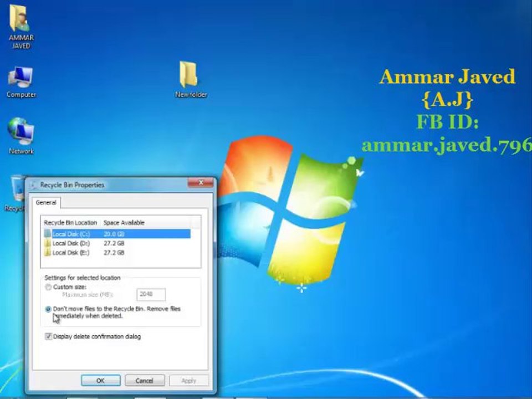The image size is (532, 399).
Task: Click the Apply button
Action: [188, 380]
